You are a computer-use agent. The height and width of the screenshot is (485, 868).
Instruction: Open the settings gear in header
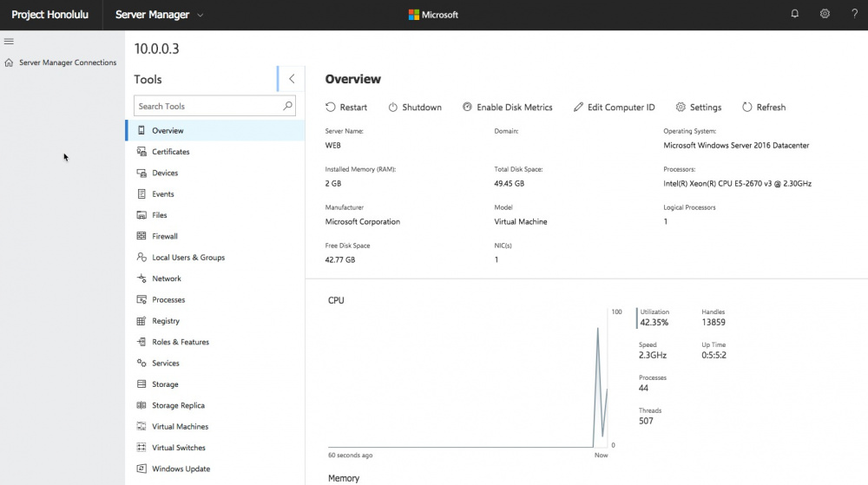tap(825, 15)
